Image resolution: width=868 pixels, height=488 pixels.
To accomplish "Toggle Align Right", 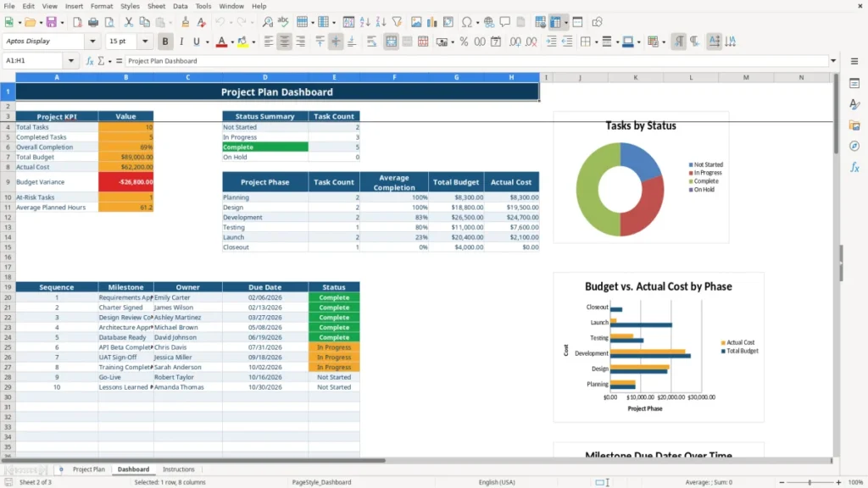I will click(301, 42).
